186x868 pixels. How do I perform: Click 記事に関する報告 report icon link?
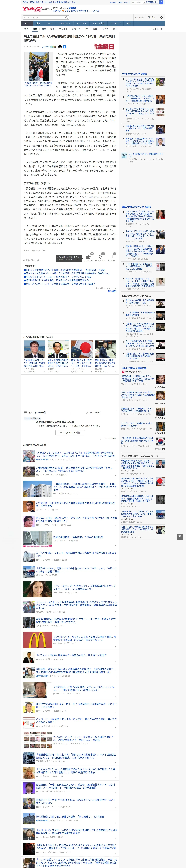(32, 260)
